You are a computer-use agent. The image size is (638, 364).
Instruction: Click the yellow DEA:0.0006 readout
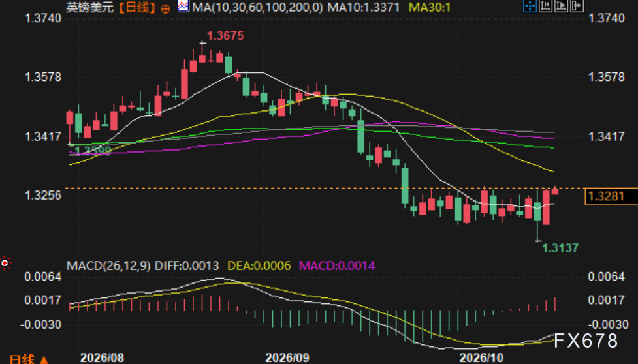pos(259,266)
